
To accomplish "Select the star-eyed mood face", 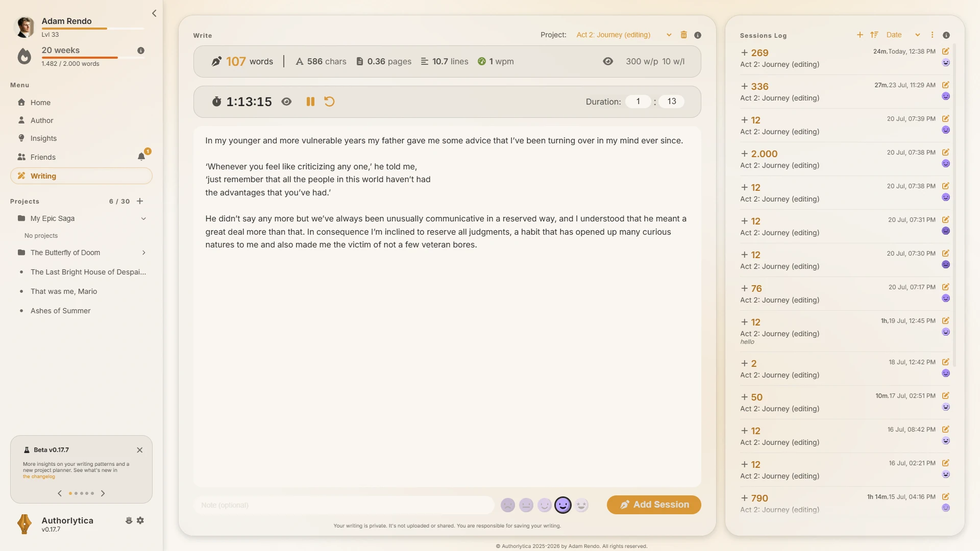I will (x=581, y=505).
